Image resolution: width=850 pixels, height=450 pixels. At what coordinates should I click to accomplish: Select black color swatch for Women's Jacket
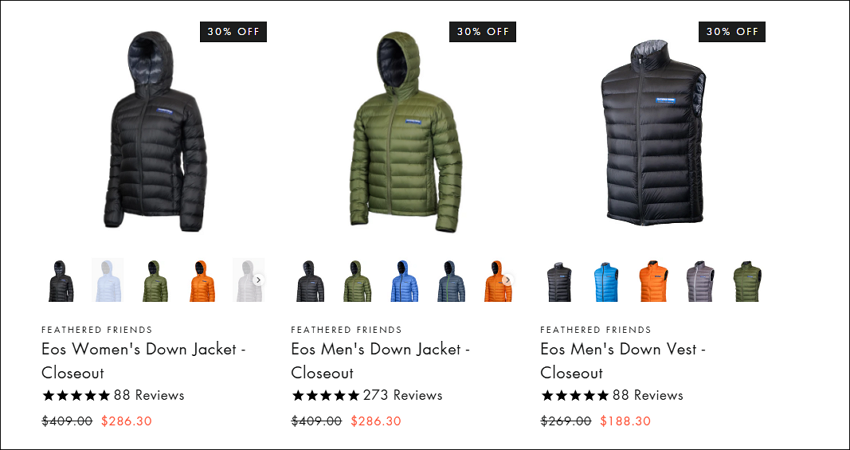(x=61, y=280)
